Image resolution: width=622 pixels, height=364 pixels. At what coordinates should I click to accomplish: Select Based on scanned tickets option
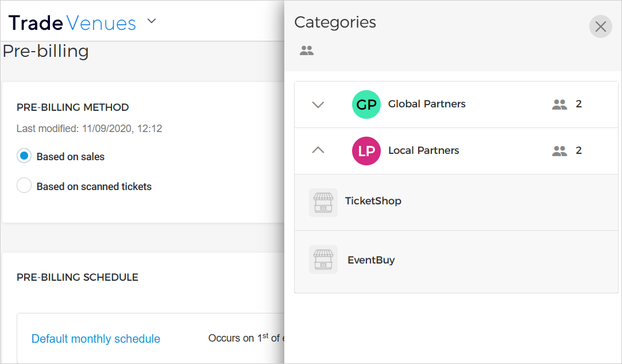[24, 186]
